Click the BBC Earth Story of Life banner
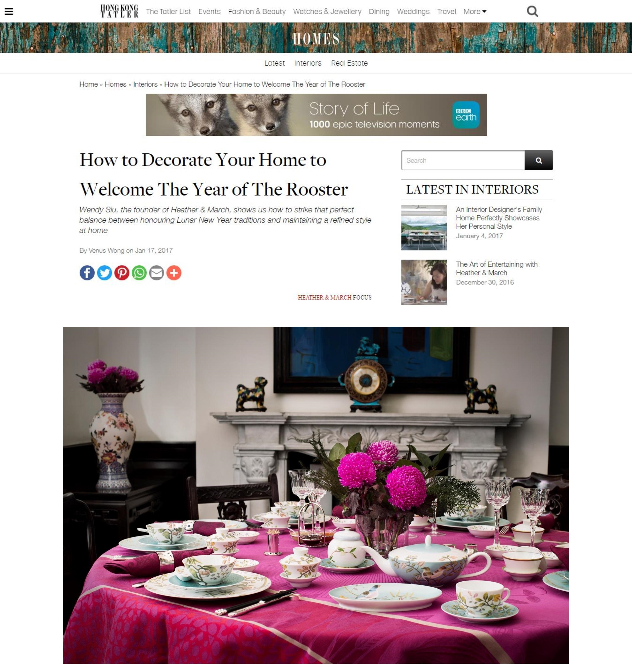The height and width of the screenshot is (672, 632). click(x=316, y=115)
